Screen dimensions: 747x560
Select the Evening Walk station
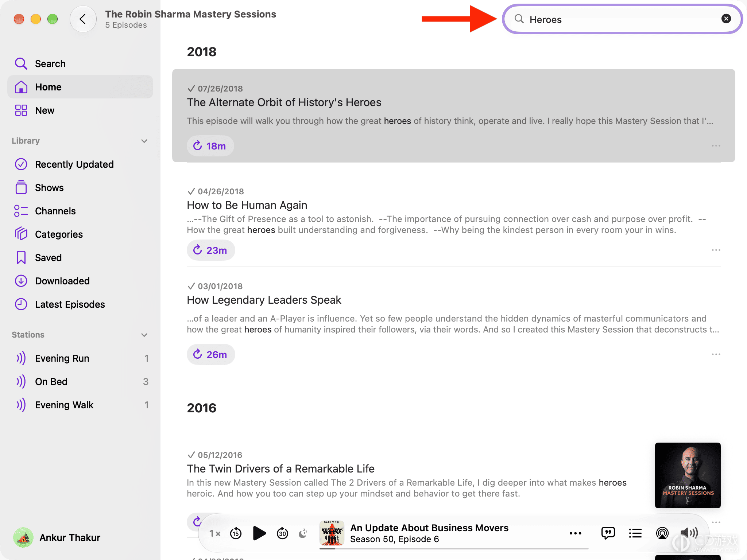pyautogui.click(x=80, y=405)
